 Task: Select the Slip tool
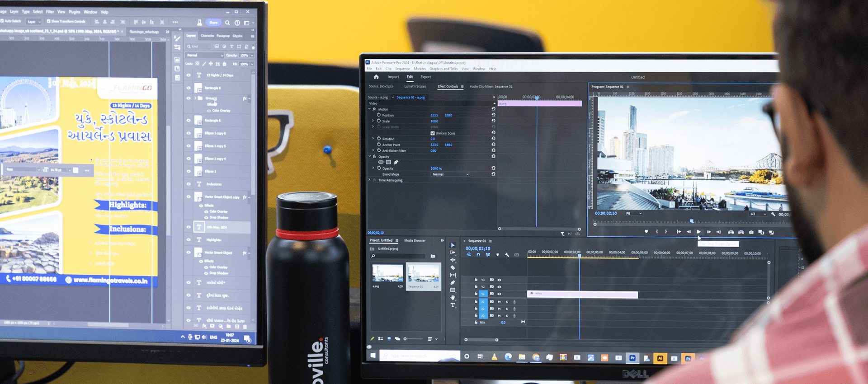pos(453,275)
